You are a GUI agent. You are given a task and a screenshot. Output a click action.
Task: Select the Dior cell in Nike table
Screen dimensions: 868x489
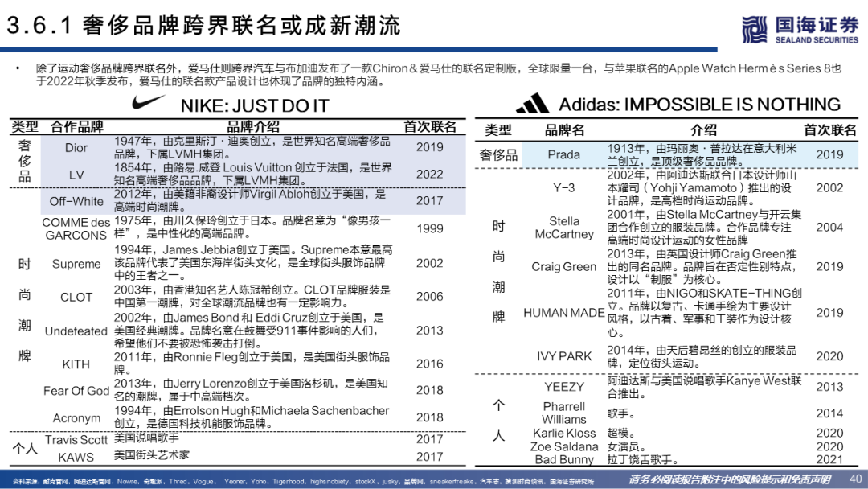(76, 148)
